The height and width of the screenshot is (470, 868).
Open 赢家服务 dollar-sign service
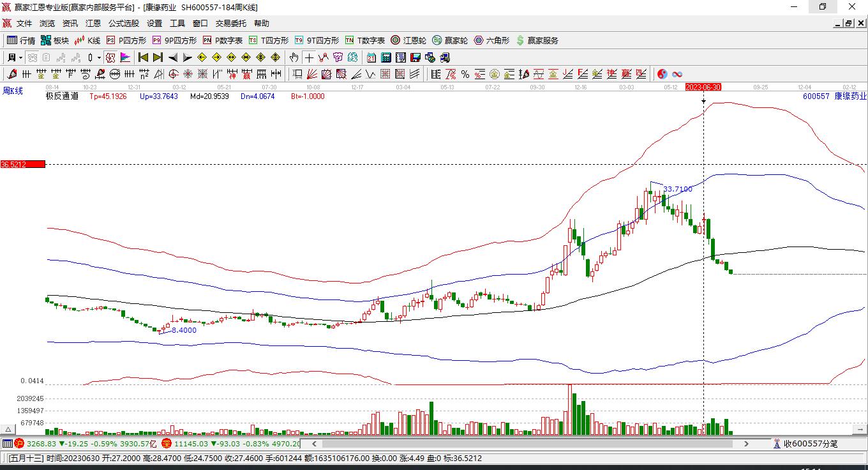click(x=537, y=40)
